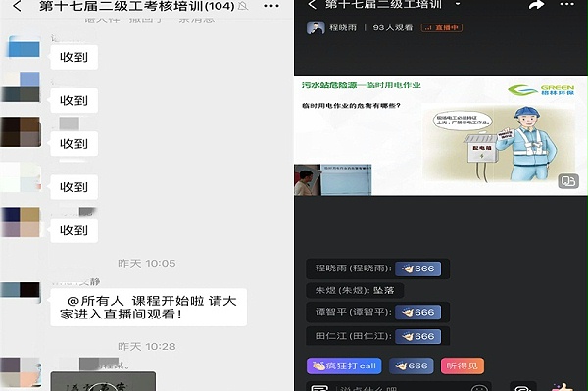This screenshot has height=391, width=588.
Task: Tap the slide showing 临时用电作业 cartoon
Action: pos(441,135)
